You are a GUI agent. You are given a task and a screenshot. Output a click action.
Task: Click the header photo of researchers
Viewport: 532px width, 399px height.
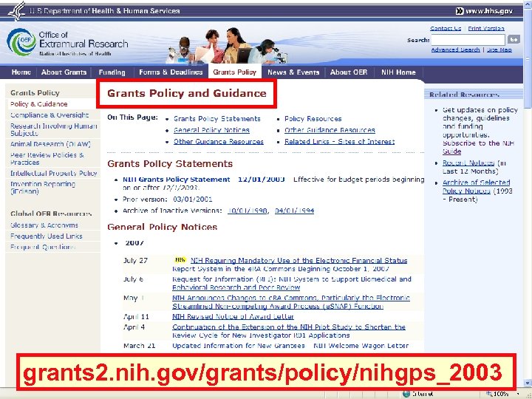pos(227,46)
